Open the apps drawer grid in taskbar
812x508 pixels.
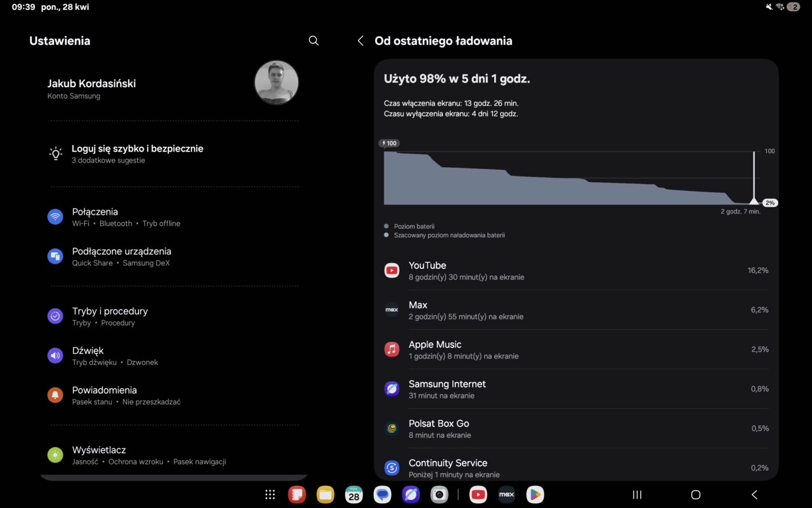coord(270,495)
